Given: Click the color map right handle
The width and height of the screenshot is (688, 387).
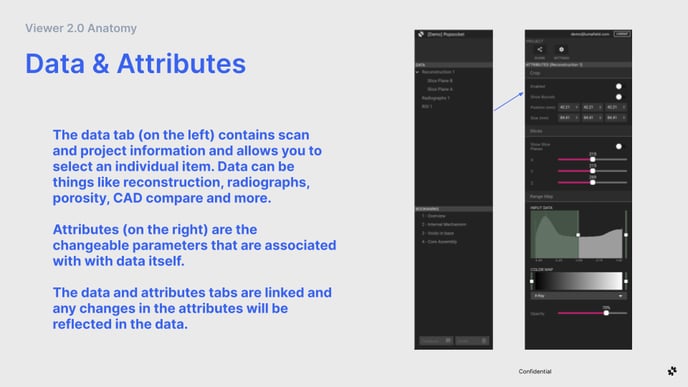Looking at the screenshot, I should (x=626, y=281).
